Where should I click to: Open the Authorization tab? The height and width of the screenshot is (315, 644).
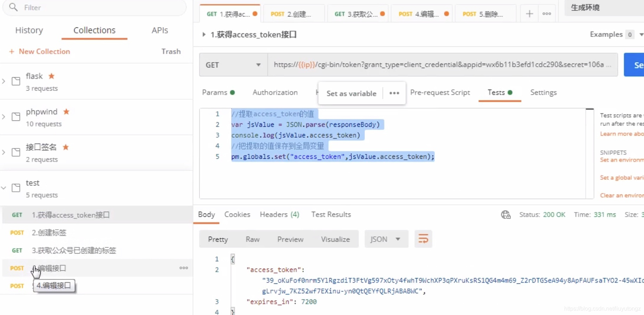[275, 92]
